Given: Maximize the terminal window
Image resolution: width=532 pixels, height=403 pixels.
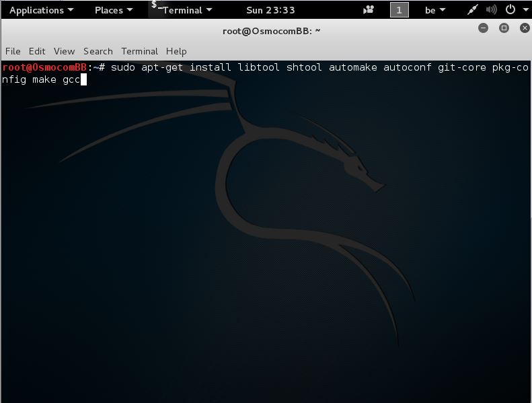Looking at the screenshot, I should (x=504, y=28).
